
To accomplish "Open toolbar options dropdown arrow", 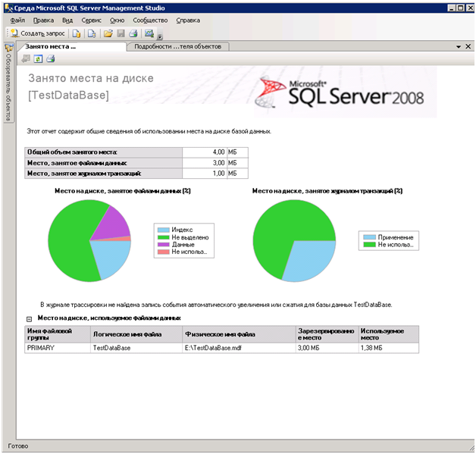I will pos(160,37).
